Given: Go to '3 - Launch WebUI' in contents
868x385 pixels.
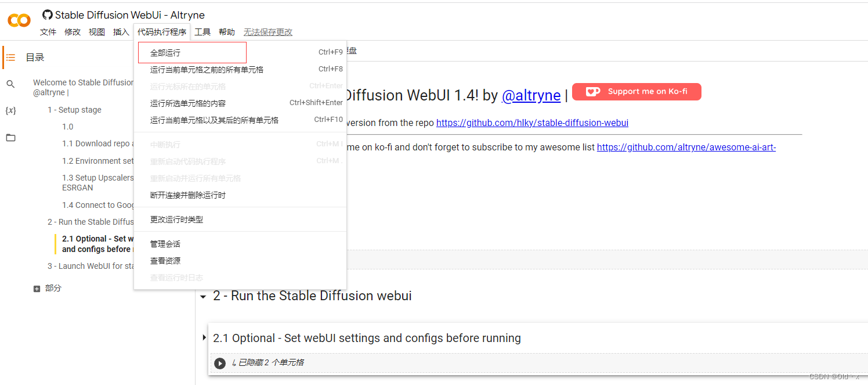Looking at the screenshot, I should tap(91, 266).
